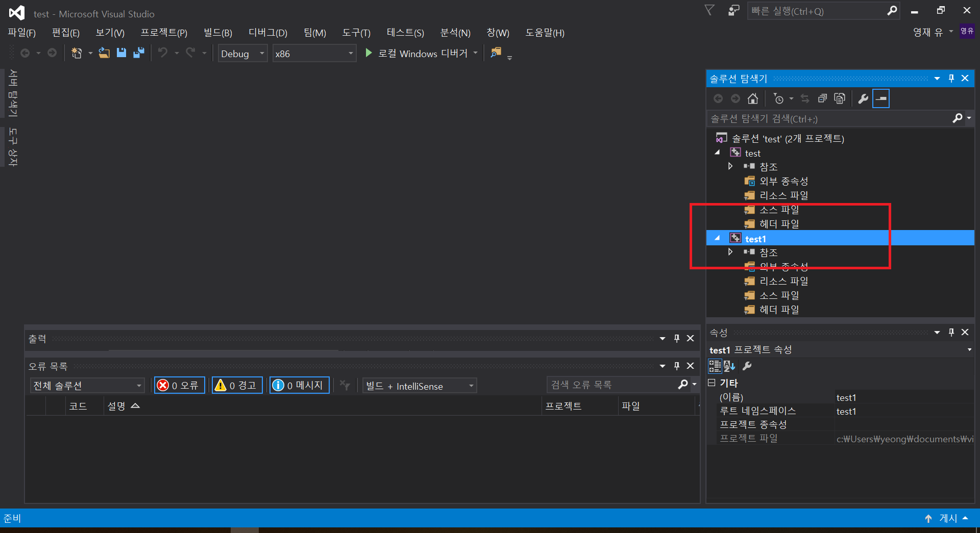The width and height of the screenshot is (980, 533).
Task: Start debugging with the green play icon
Action: point(369,53)
